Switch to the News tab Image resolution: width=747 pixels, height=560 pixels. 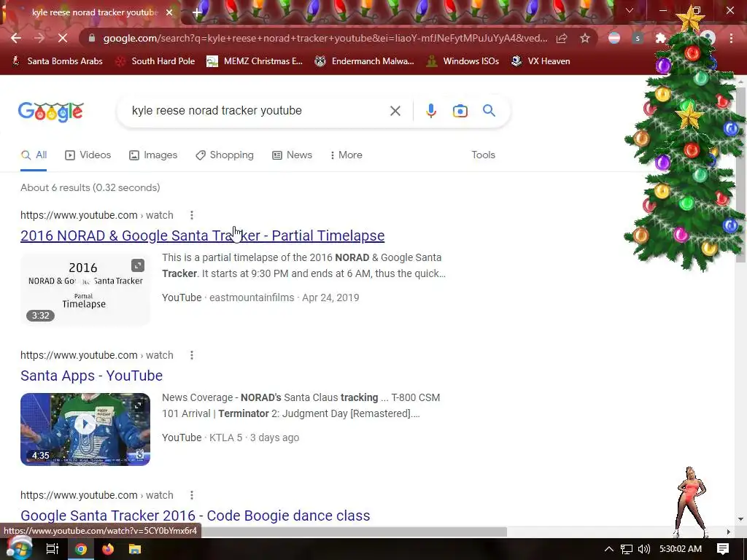click(x=292, y=155)
